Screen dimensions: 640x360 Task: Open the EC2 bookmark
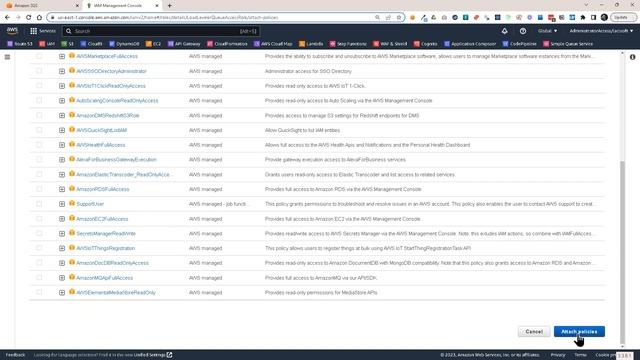[153, 44]
